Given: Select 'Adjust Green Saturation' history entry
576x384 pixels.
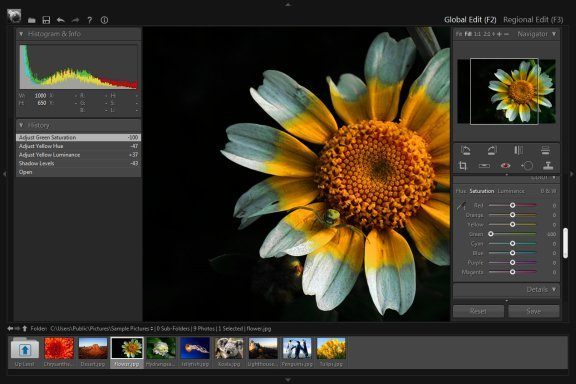Looking at the screenshot, I should 78,137.
